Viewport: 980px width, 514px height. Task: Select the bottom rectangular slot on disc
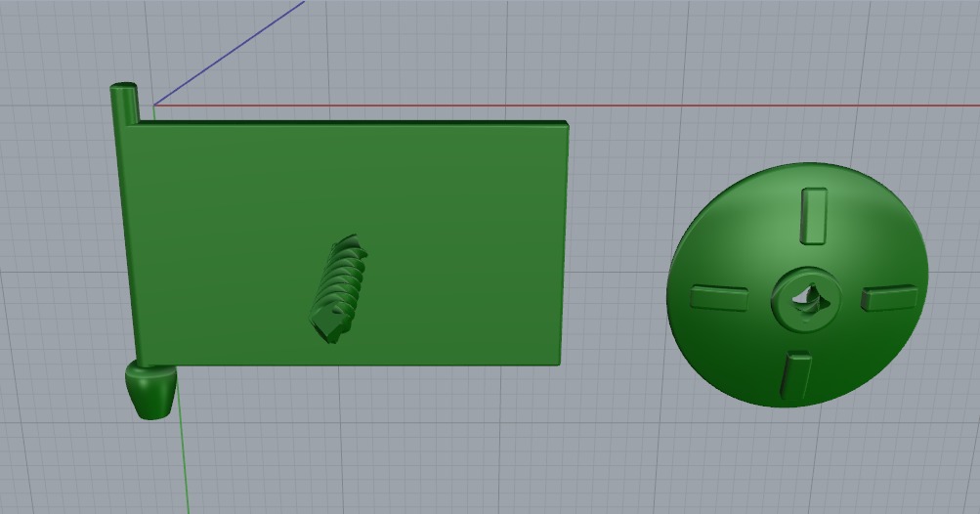(795, 375)
